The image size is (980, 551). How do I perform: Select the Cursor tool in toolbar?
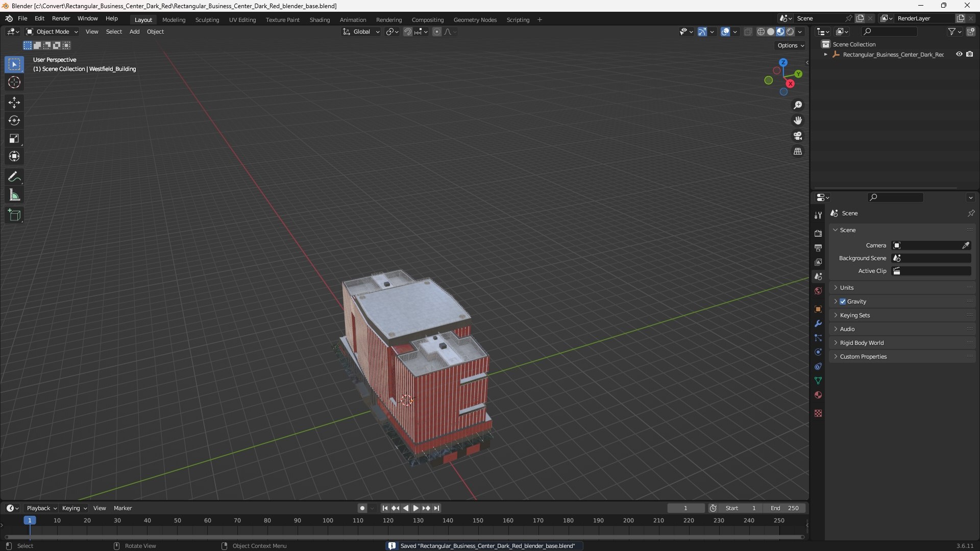[x=14, y=82]
